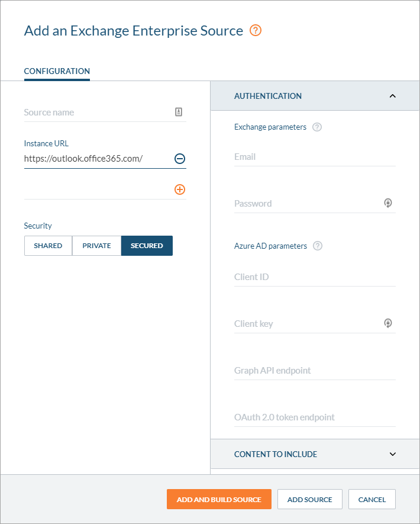Viewport: 420px width, 524px height.
Task: Open Azure AD parameters help tooltip
Action: tap(318, 246)
